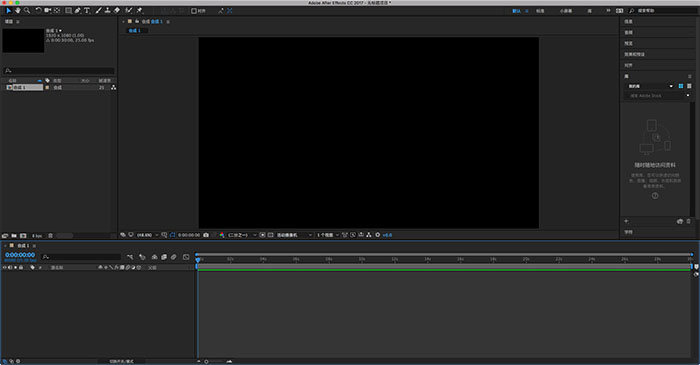The width and height of the screenshot is (700, 365).
Task: Enable Motion Blur switch in timeline
Action: click(174, 257)
